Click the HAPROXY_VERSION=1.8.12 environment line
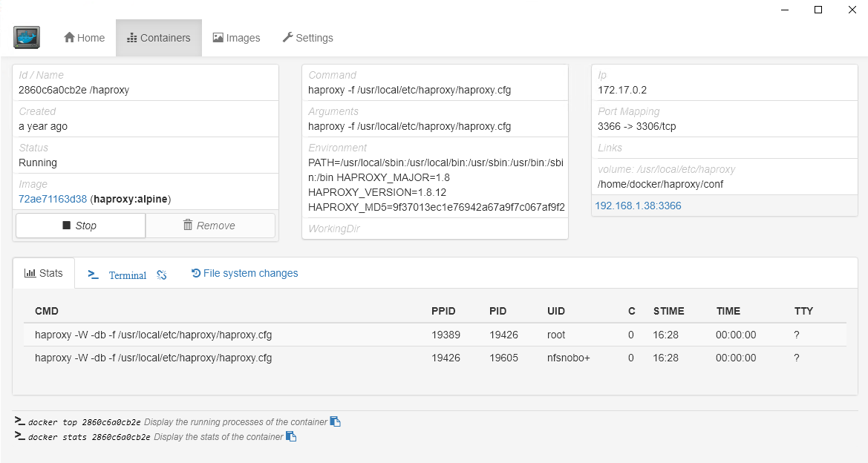The image size is (868, 463). pyautogui.click(x=377, y=192)
